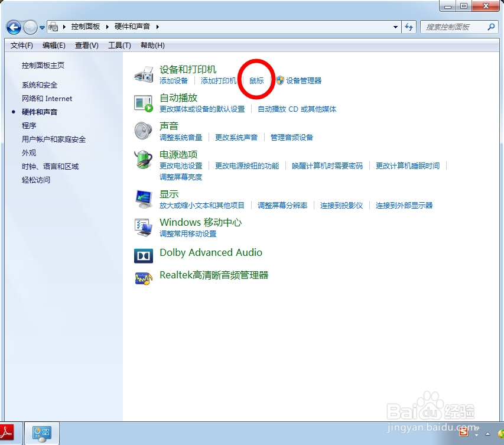The image size is (504, 445).
Task: Show hidden tray icons arrow
Action: click(487, 434)
